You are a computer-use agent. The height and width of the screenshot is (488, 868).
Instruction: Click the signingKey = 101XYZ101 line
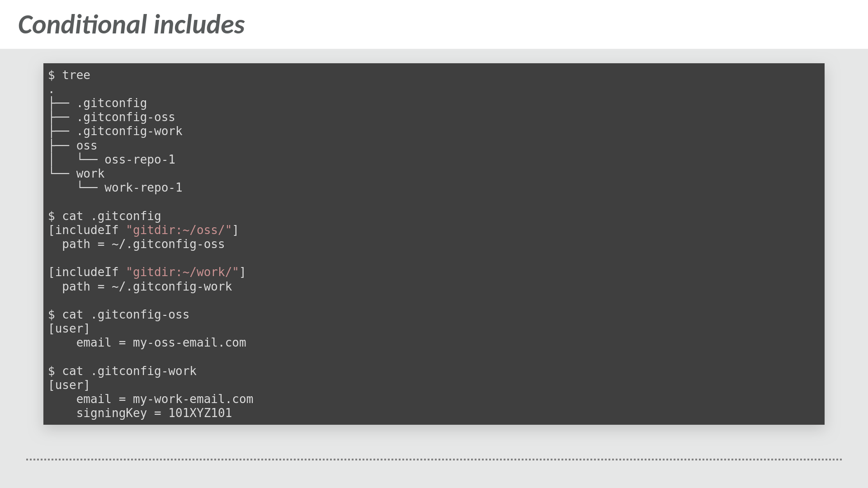(154, 413)
